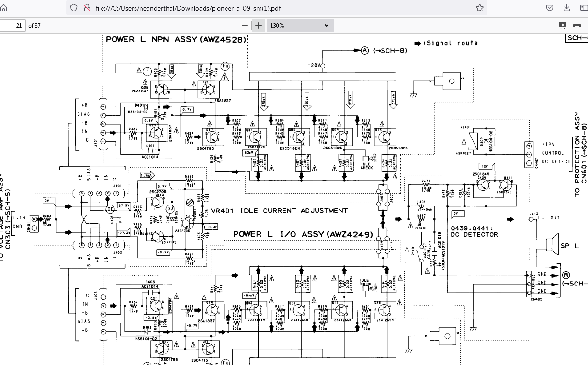588x365 pixels.
Task: Click the 'D401' diode designator
Action: tap(139, 105)
